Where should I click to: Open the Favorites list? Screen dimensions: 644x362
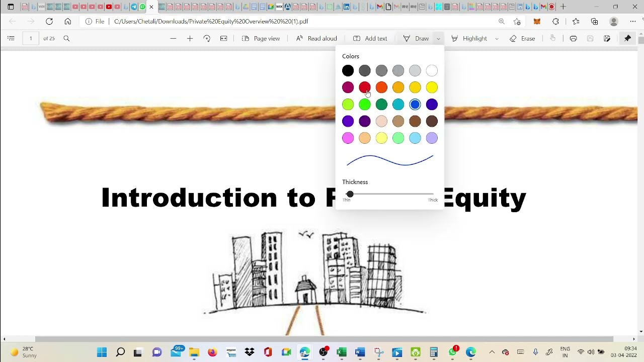[x=576, y=21]
